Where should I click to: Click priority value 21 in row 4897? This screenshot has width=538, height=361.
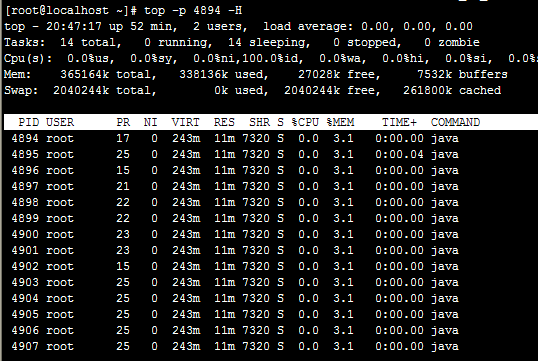tap(123, 187)
